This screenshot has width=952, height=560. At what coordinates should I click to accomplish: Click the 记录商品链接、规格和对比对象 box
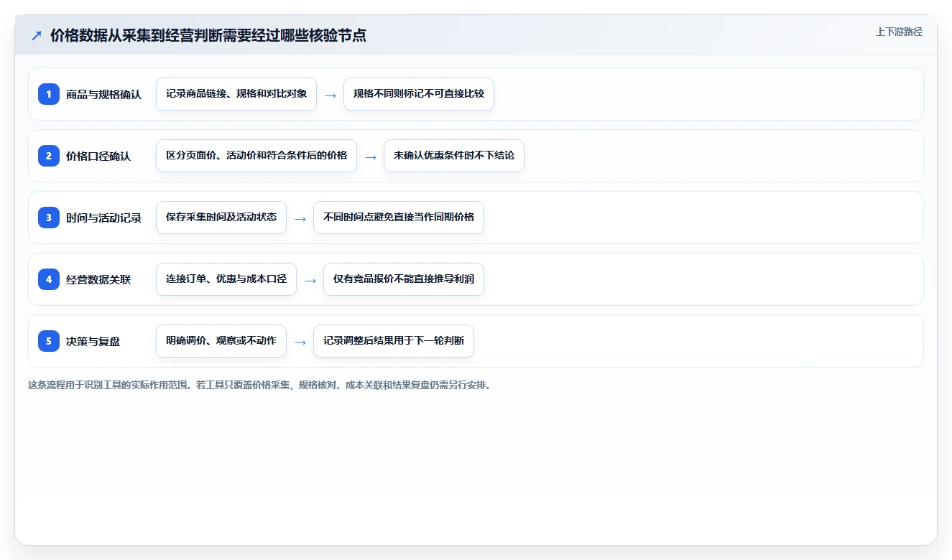[x=236, y=94]
